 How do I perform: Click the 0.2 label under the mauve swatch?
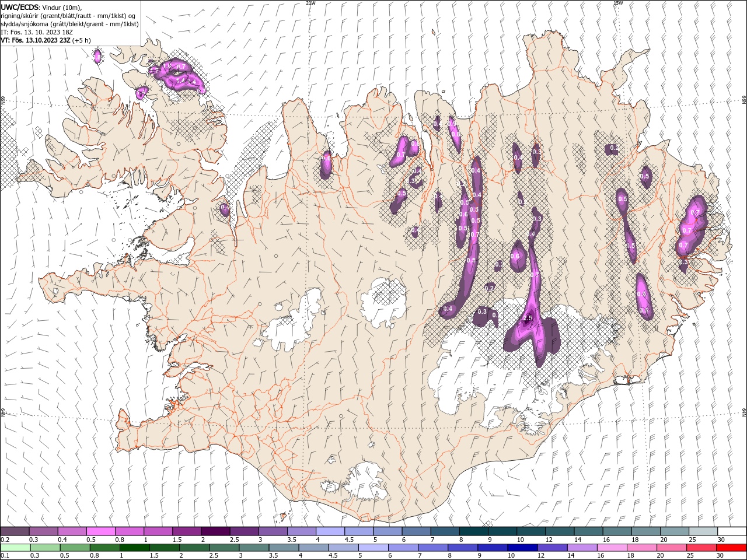[4, 540]
